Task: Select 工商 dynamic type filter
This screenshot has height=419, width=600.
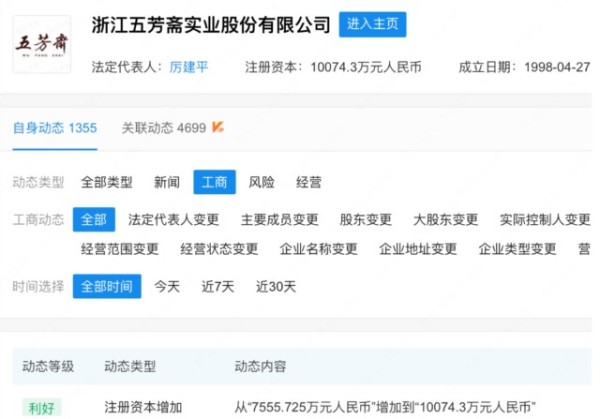Action: coord(214,182)
